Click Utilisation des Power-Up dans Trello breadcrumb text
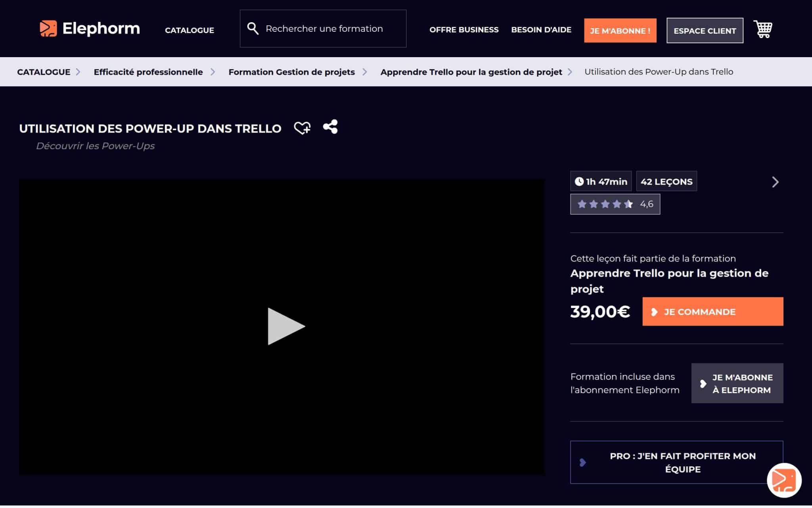Screen dimensions: 812x508 (x=659, y=72)
